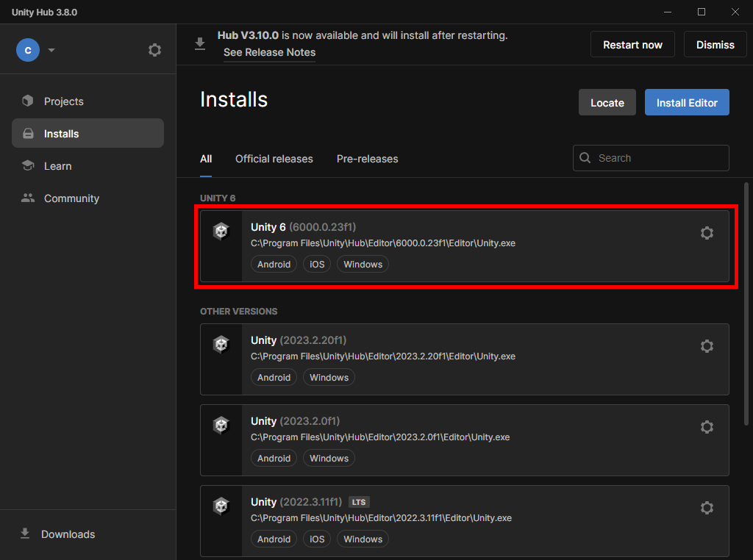Screen dimensions: 753x560
Task: Open Hub preferences gear icon in sidebar
Action: point(154,50)
